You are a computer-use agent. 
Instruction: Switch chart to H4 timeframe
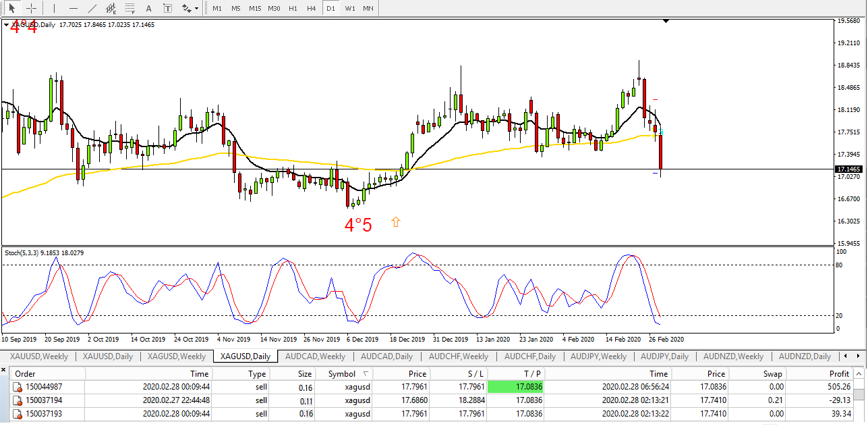coord(311,8)
